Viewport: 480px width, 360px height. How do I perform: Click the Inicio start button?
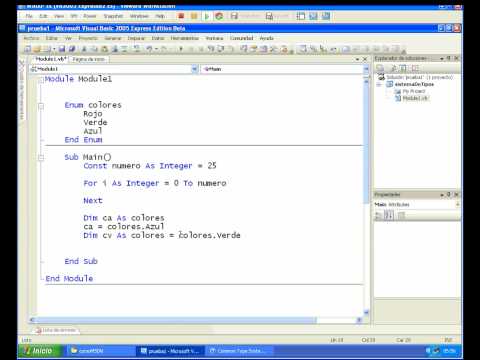[41, 351]
